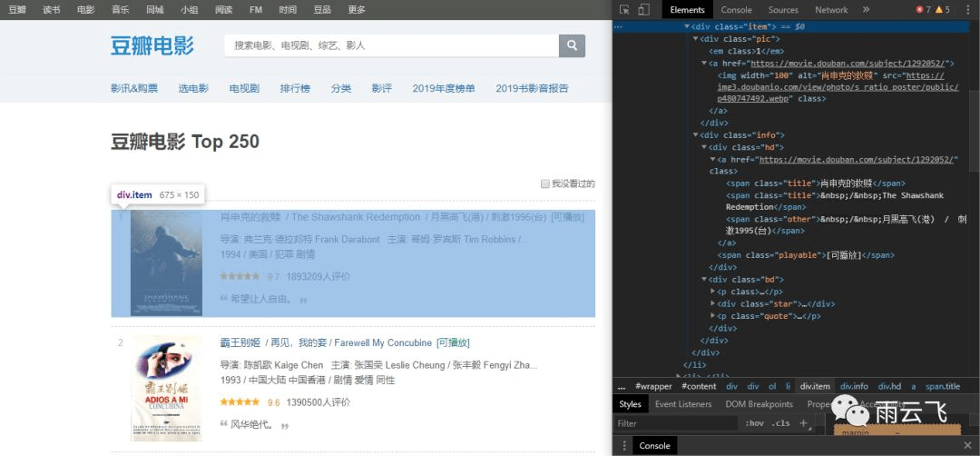The height and width of the screenshot is (456, 980).
Task: Go to 选电影 page
Action: [x=193, y=88]
